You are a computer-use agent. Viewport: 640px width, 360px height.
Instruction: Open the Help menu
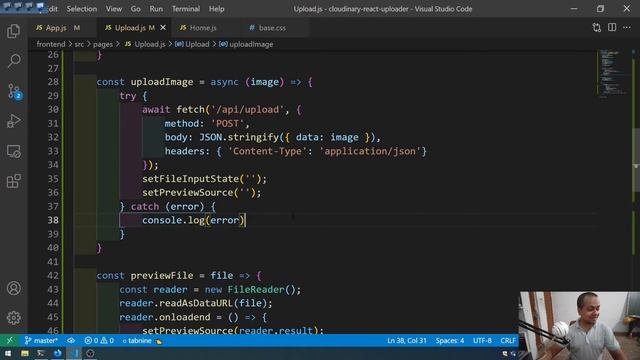coord(217,9)
